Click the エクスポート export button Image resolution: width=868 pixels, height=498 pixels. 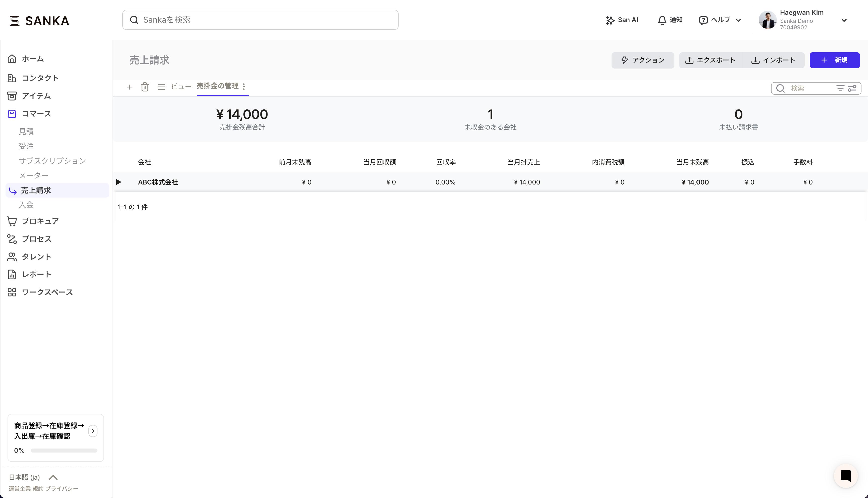click(x=710, y=60)
